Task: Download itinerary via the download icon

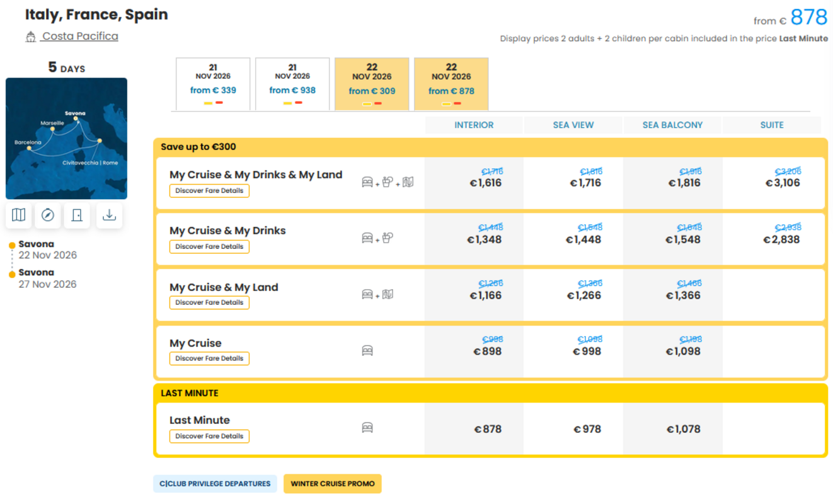Action: pos(109,215)
